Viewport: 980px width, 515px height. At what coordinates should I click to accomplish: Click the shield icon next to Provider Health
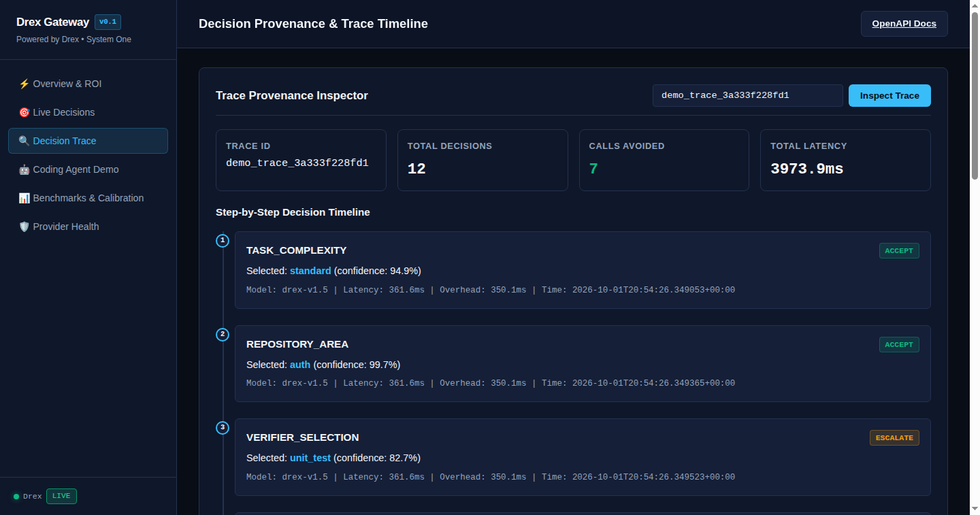24,227
